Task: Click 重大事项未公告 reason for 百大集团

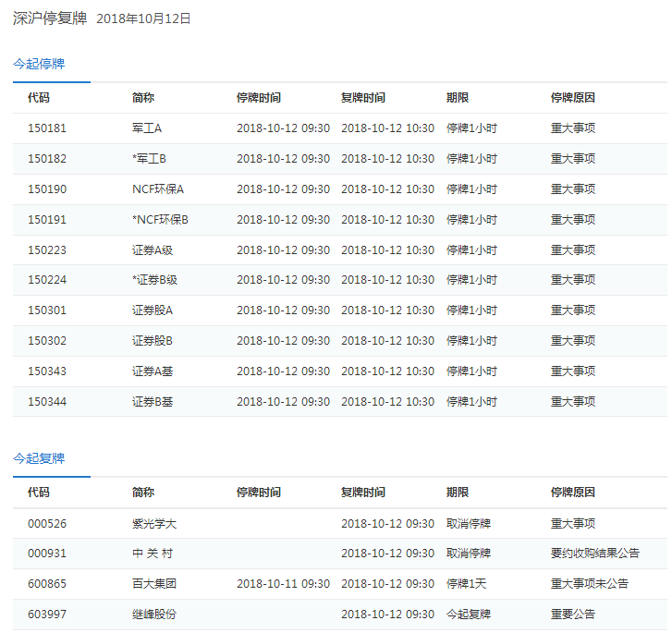Action: pos(590,584)
